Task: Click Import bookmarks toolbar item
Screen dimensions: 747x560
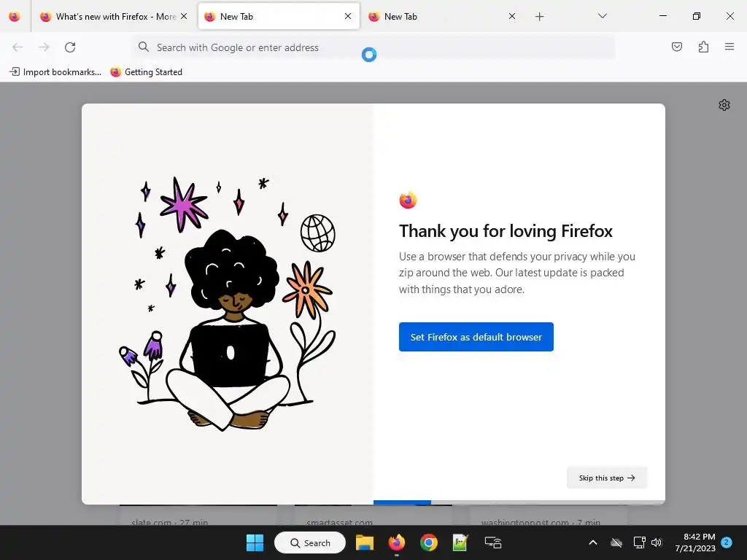Action: pos(55,72)
